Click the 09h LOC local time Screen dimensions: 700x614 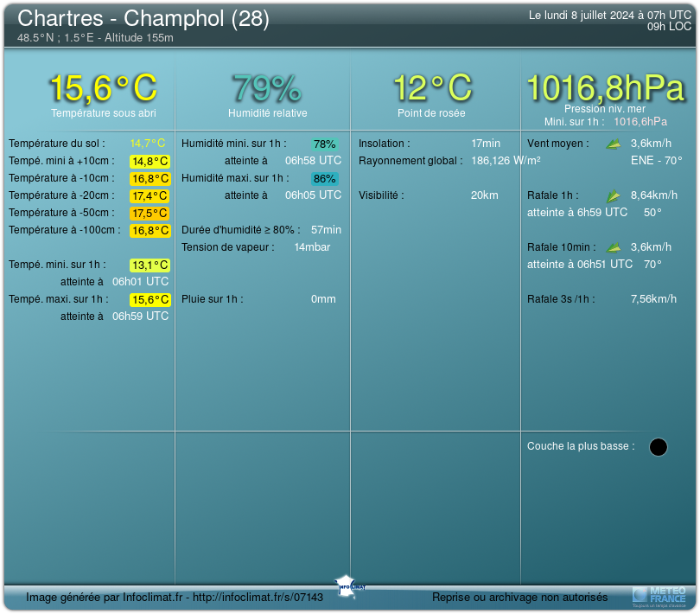coord(669,26)
